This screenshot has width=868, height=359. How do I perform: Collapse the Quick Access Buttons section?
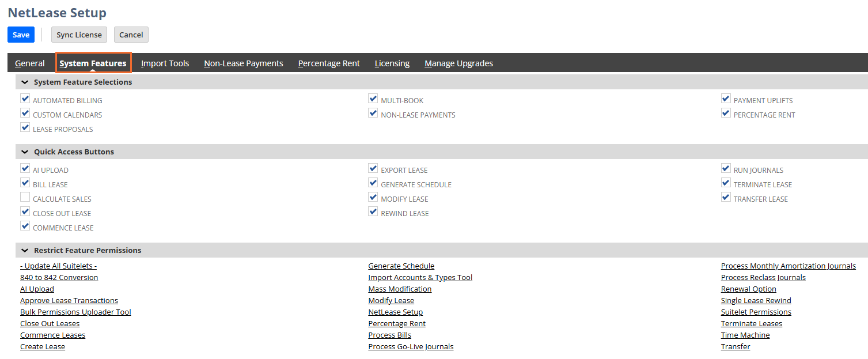(25, 152)
